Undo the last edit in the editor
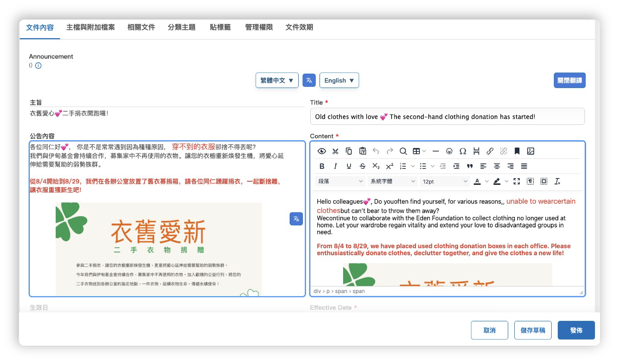Image resolution: width=618 pixels, height=364 pixels. [376, 151]
